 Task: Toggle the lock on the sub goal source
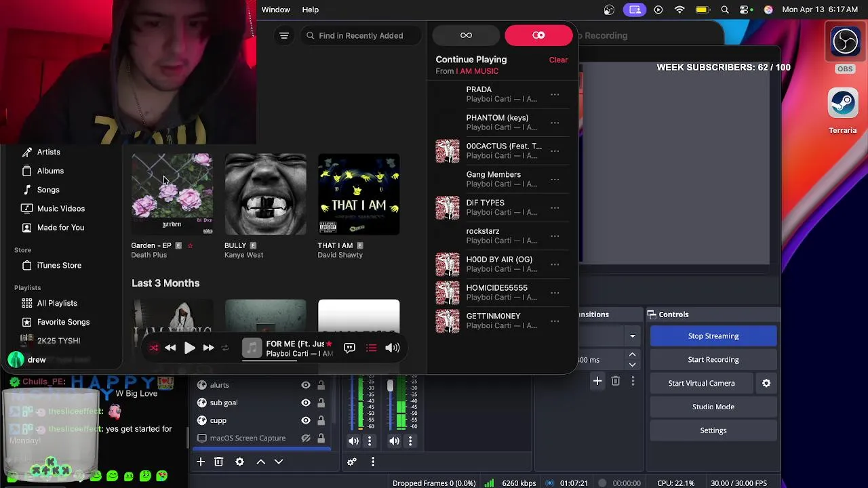tap(321, 403)
